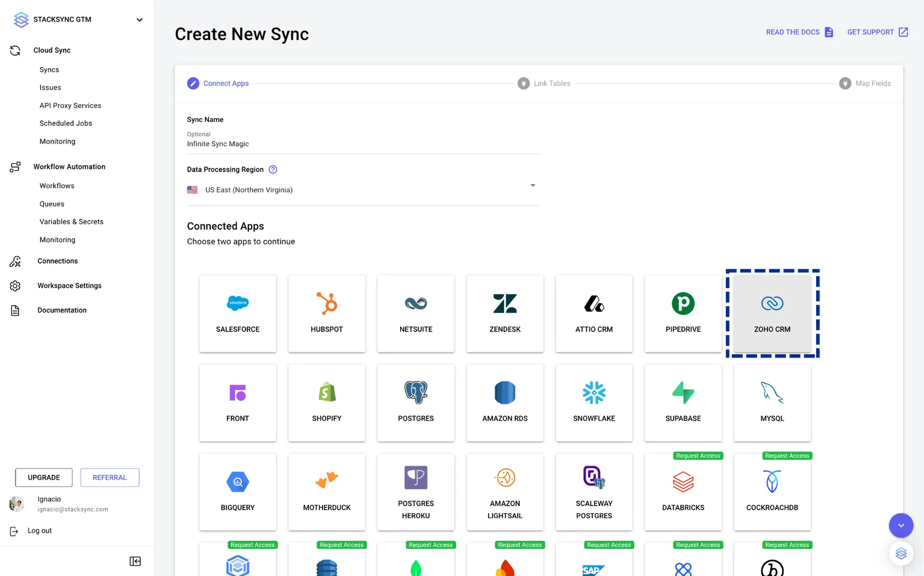Image resolution: width=924 pixels, height=576 pixels.
Task: Open Scheduled Jobs page
Action: coord(66,123)
